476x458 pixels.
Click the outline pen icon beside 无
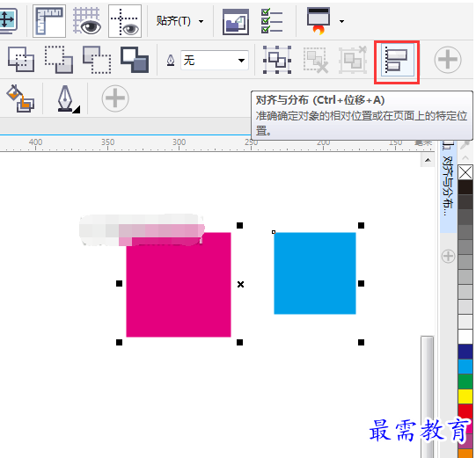click(x=171, y=61)
